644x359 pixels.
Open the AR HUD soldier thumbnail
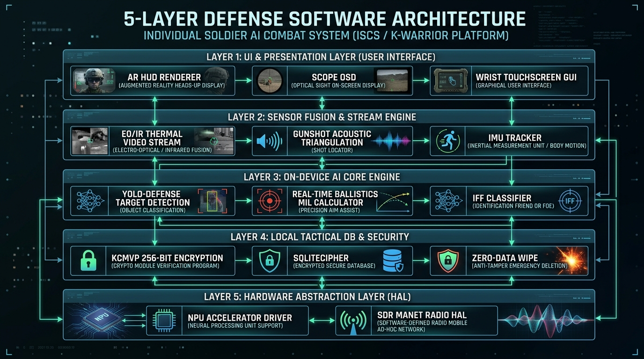pyautogui.click(x=93, y=80)
